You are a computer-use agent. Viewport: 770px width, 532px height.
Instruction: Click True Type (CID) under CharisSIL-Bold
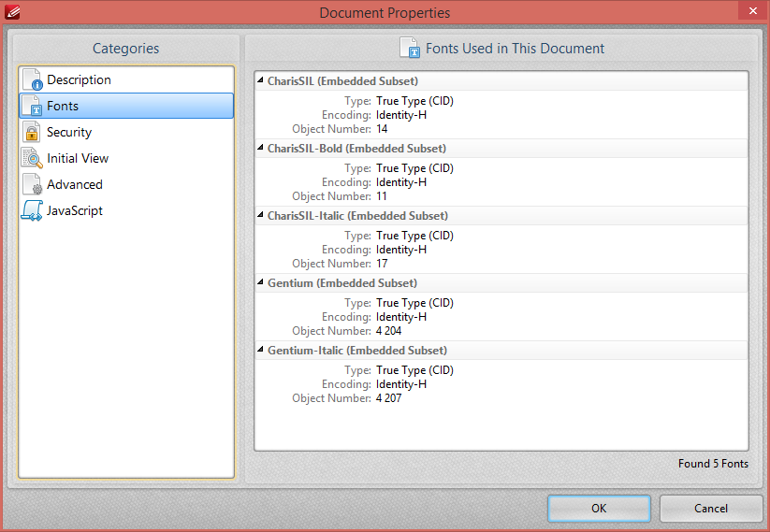415,168
